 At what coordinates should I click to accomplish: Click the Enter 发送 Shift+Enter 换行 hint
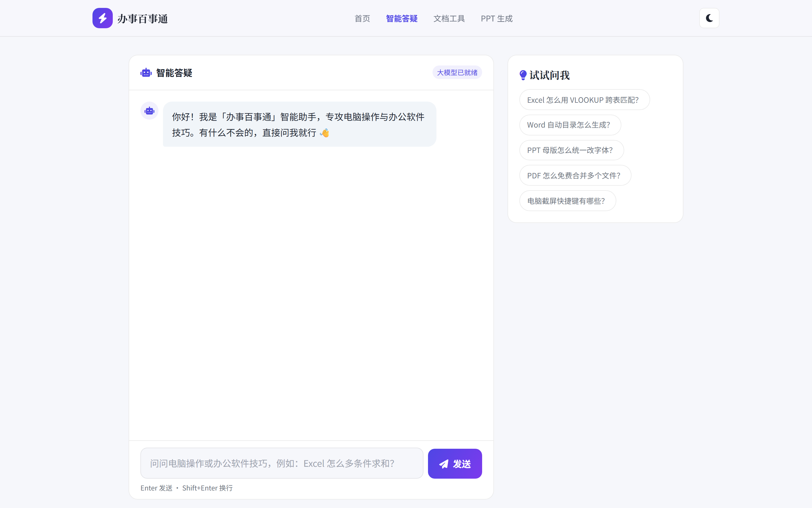(187, 488)
